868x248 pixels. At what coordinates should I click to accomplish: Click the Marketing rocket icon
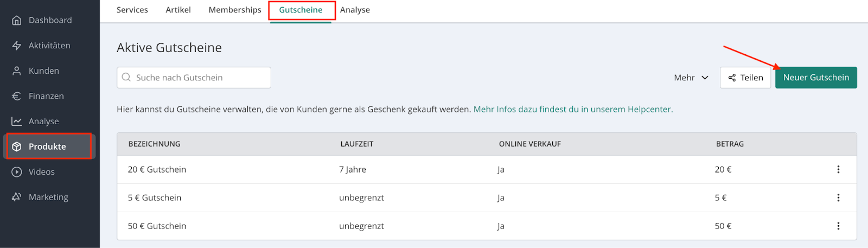pos(17,197)
